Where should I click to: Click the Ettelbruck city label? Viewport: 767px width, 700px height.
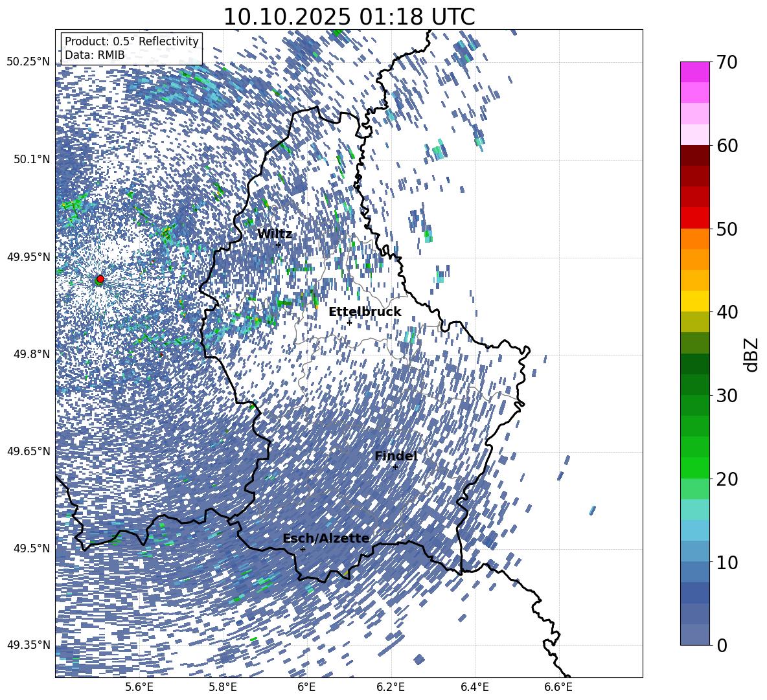(365, 312)
